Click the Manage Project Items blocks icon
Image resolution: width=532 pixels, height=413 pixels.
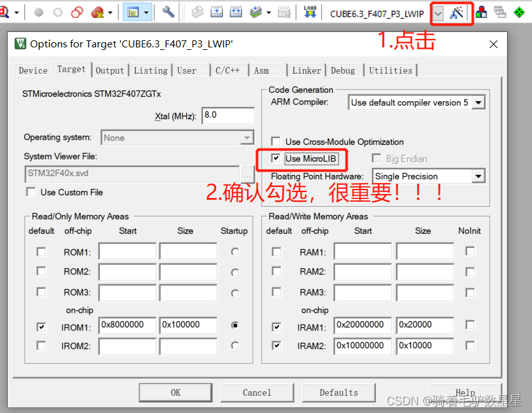481,13
